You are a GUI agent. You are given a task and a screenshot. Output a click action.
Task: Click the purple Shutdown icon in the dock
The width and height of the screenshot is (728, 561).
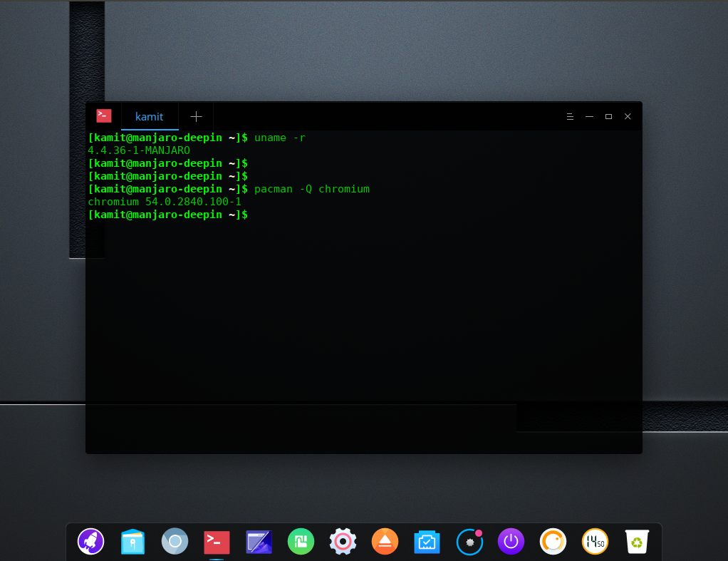tap(511, 542)
